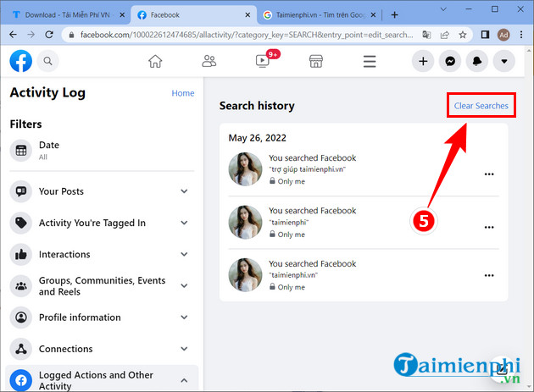Screen dimensions: 534x392
Task: Open options for "taimienphi" search entry
Action: 489,227
